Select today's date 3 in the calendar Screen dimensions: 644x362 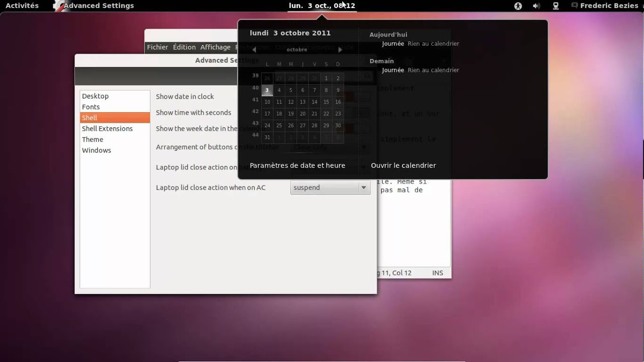click(267, 90)
